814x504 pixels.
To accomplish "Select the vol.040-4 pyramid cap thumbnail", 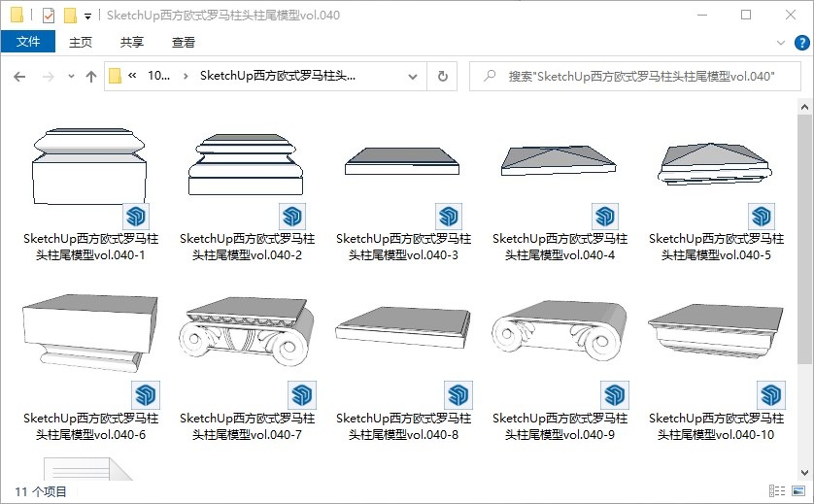I will (x=559, y=161).
